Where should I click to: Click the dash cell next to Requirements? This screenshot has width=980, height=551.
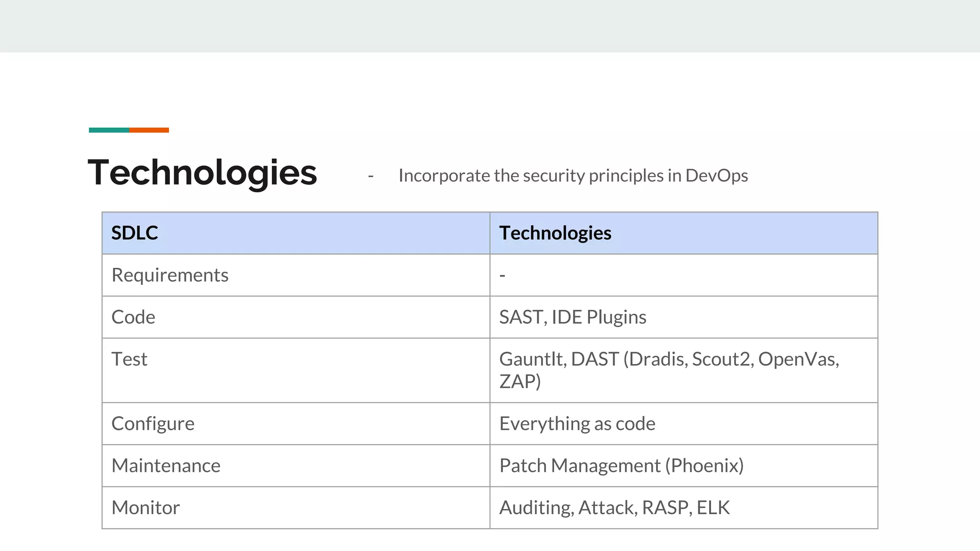(684, 275)
